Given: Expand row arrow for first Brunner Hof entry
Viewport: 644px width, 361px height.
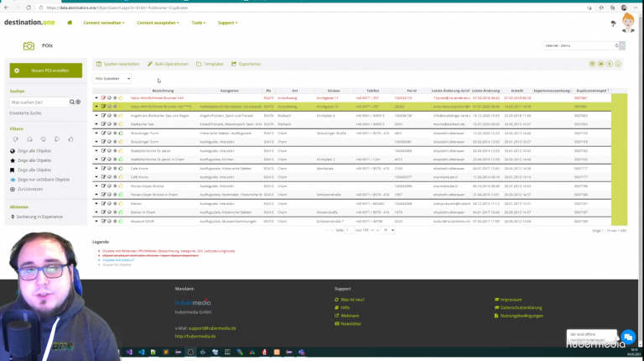Looking at the screenshot, I should [96, 98].
